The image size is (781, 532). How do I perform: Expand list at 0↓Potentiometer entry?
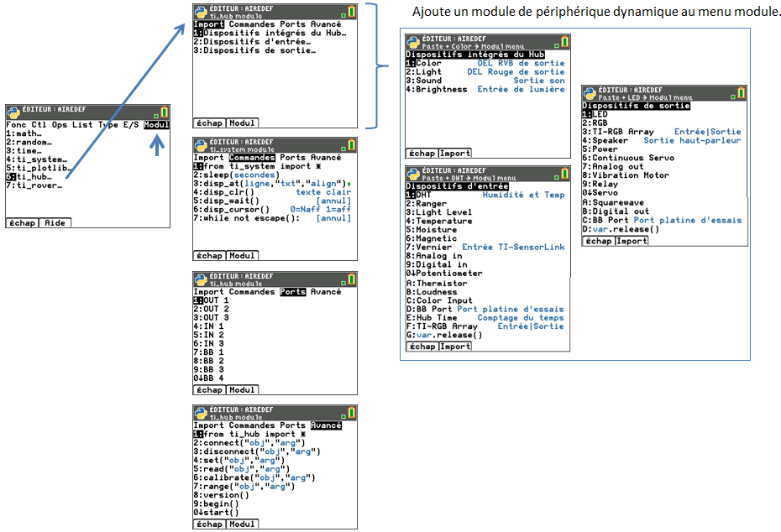[445, 273]
